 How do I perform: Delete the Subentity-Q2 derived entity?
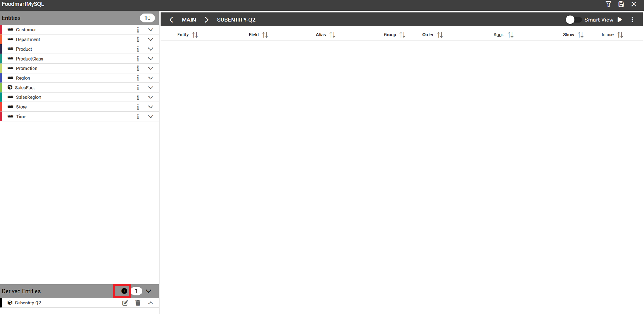pyautogui.click(x=138, y=303)
